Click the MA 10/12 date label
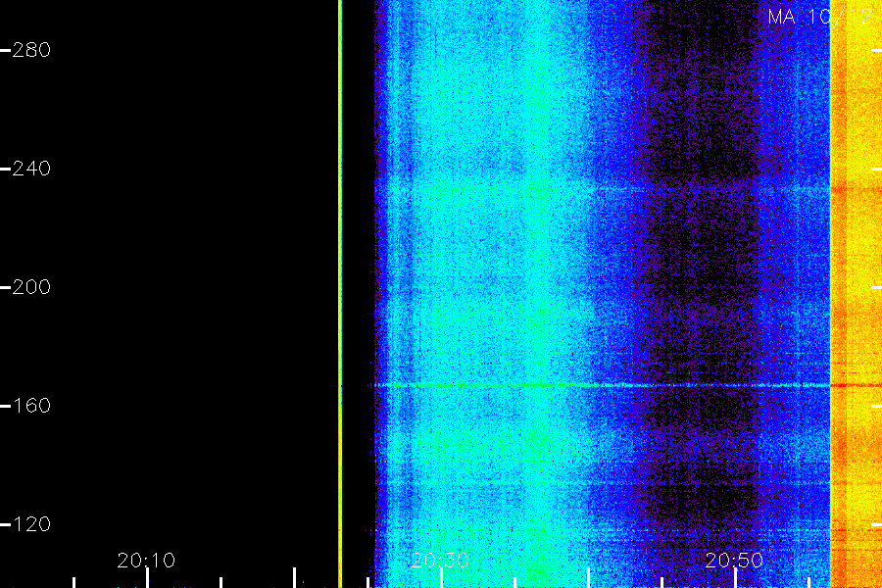882x588 pixels. [820, 17]
